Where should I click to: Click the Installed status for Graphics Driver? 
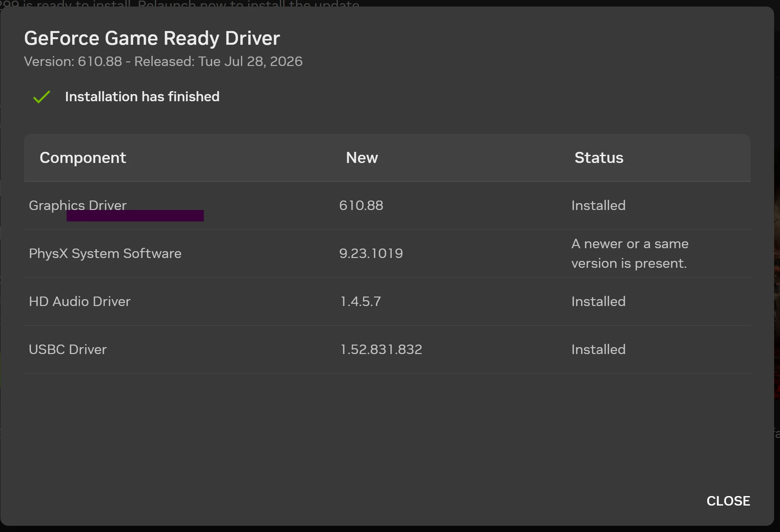(x=598, y=205)
